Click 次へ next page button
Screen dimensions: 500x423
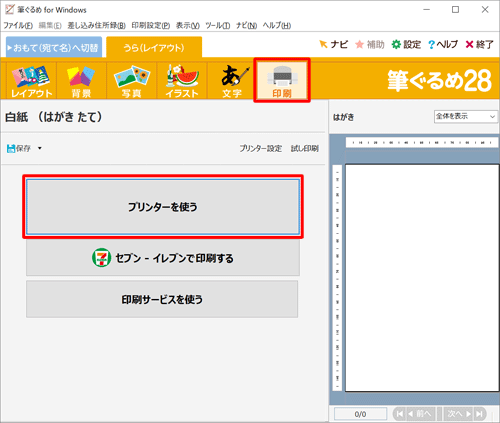459,414
